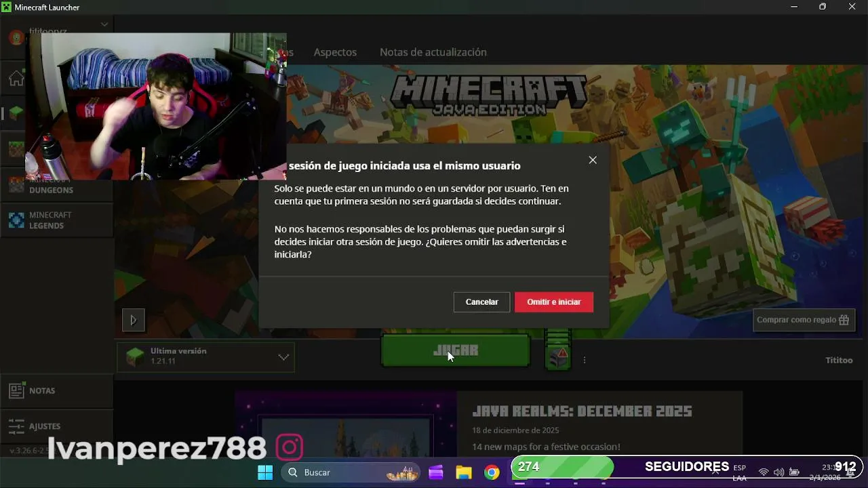Screen dimensions: 868x488
Task: Open the Minecraft Legends sidebar icon
Action: [x=16, y=220]
